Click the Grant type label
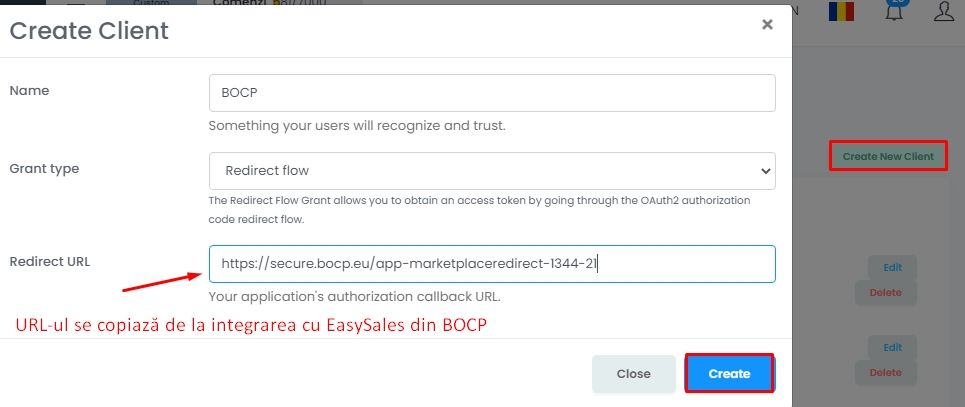The width and height of the screenshot is (965, 407). click(x=44, y=169)
